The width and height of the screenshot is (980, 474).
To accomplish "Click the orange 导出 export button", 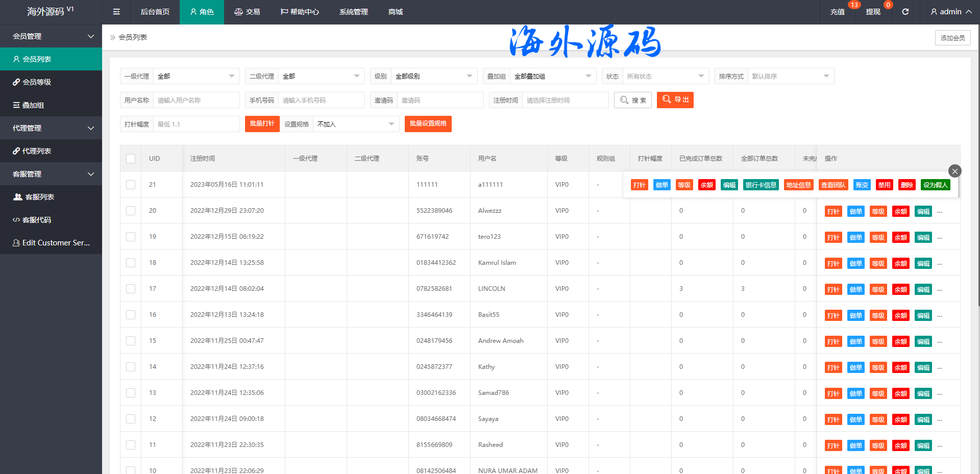I will tap(675, 100).
